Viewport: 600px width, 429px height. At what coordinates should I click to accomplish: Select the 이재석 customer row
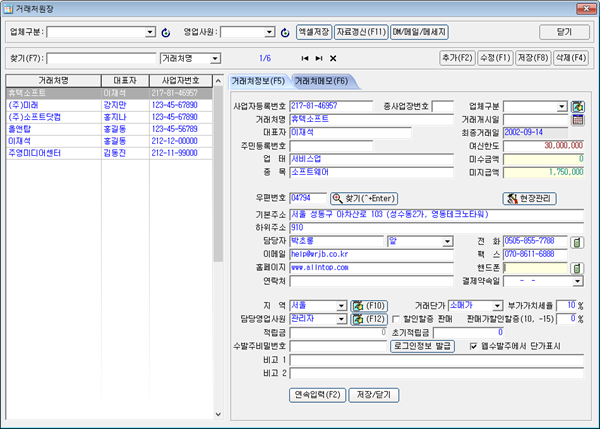coord(109,141)
